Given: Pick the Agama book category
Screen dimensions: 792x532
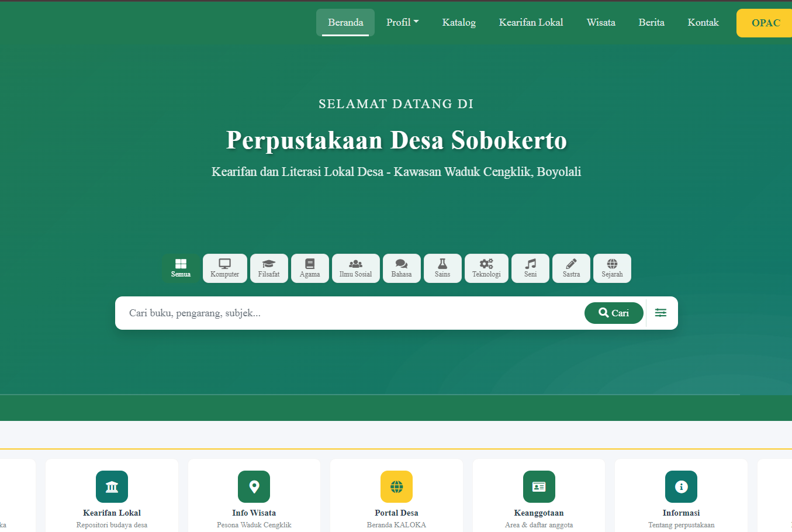Looking at the screenshot, I should 310,268.
